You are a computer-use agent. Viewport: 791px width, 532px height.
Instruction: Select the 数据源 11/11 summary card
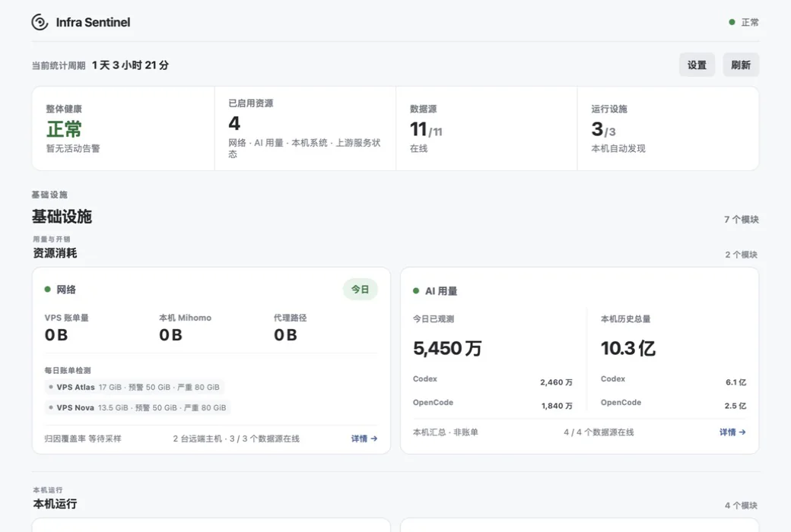[486, 128]
